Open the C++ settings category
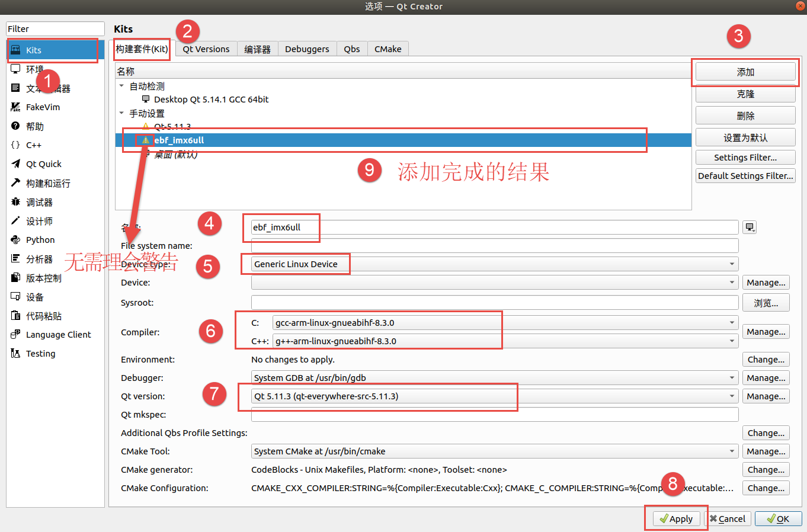 [x=55, y=145]
